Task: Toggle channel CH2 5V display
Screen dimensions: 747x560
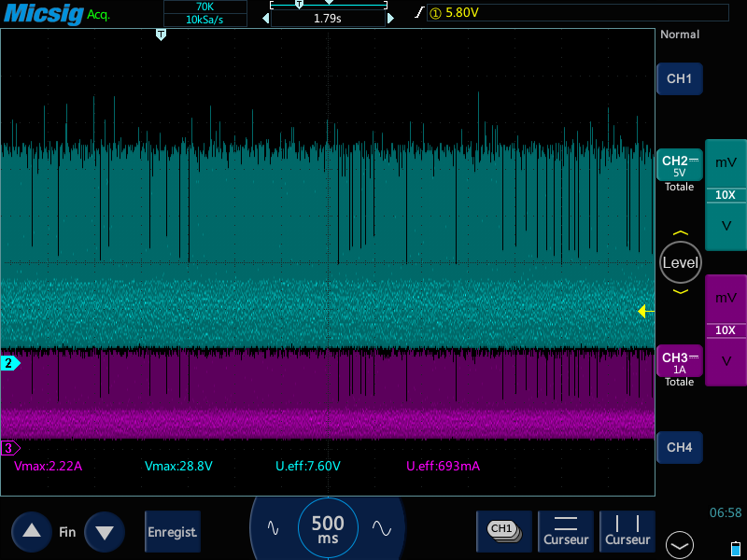Action: [x=680, y=165]
